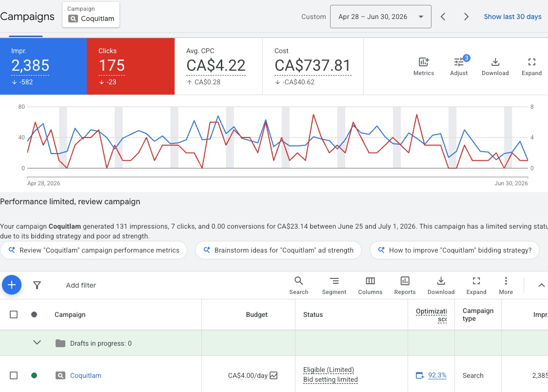Sort by Budget column header
The height and width of the screenshot is (392, 548).
[x=256, y=314]
